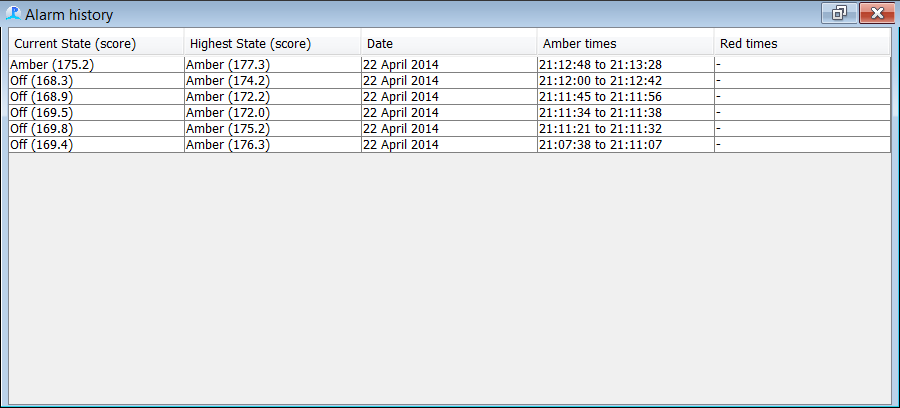The width and height of the screenshot is (900, 408).
Task: Sort by Highest State (score) column
Action: tap(273, 44)
